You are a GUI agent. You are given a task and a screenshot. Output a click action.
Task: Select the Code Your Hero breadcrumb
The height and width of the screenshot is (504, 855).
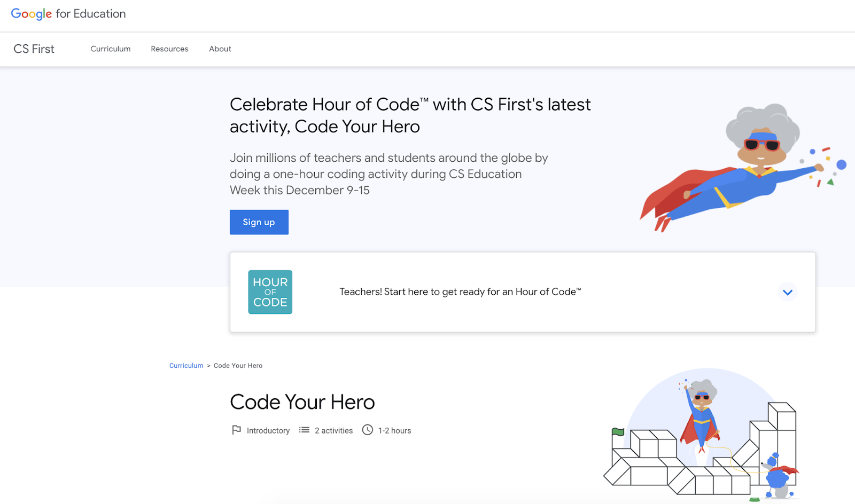coord(238,365)
